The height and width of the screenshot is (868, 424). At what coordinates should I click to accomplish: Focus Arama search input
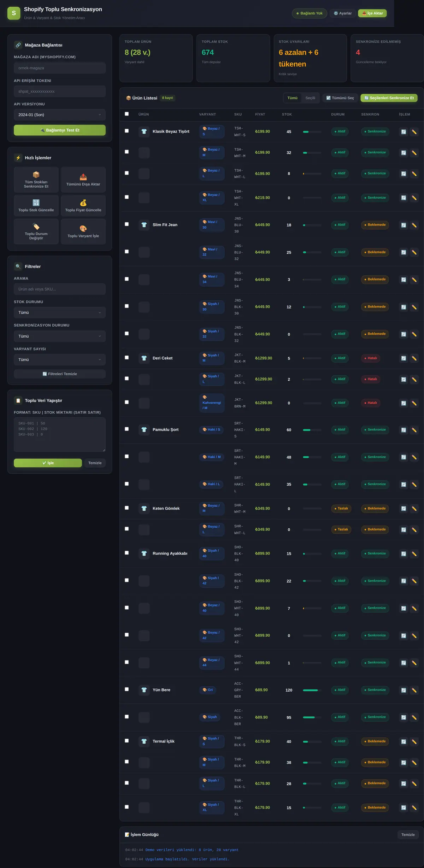point(60,289)
